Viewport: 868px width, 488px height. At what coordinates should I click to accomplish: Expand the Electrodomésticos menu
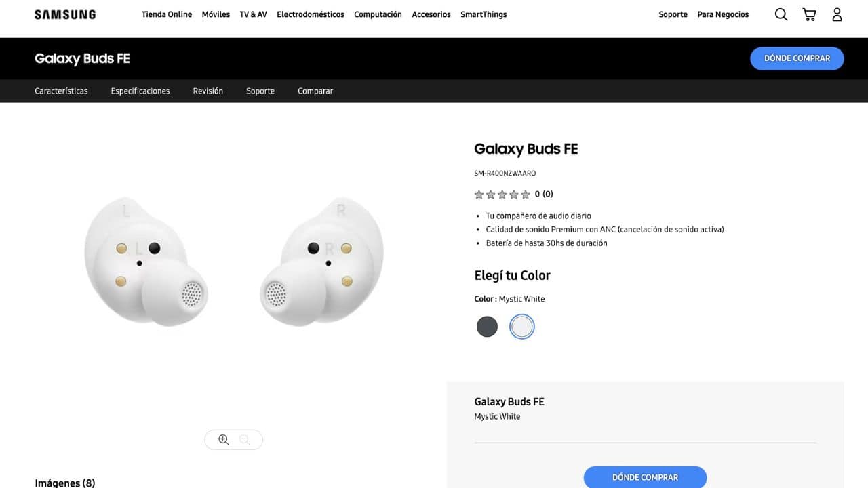tap(311, 14)
